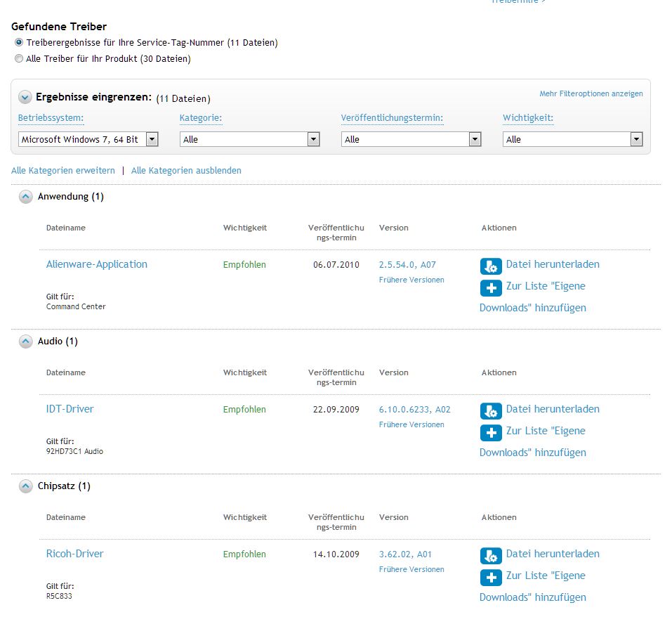Click Alle Kategorien erweitern link
672x617 pixels.
(x=63, y=171)
